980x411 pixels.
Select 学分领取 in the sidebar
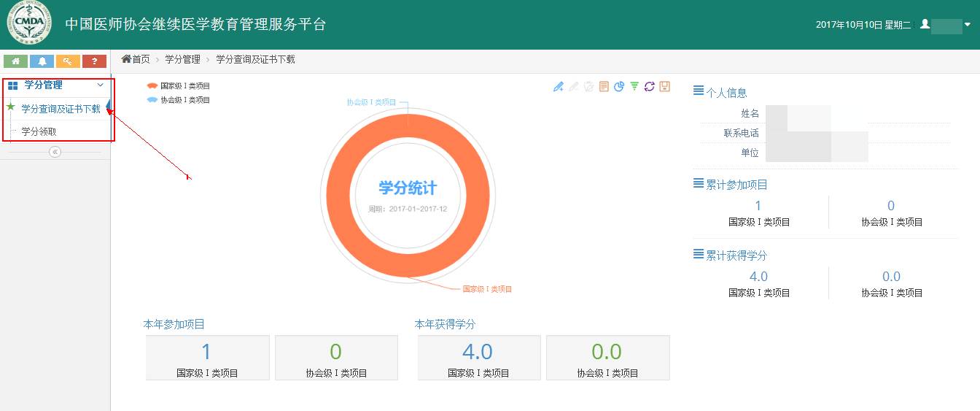39,131
